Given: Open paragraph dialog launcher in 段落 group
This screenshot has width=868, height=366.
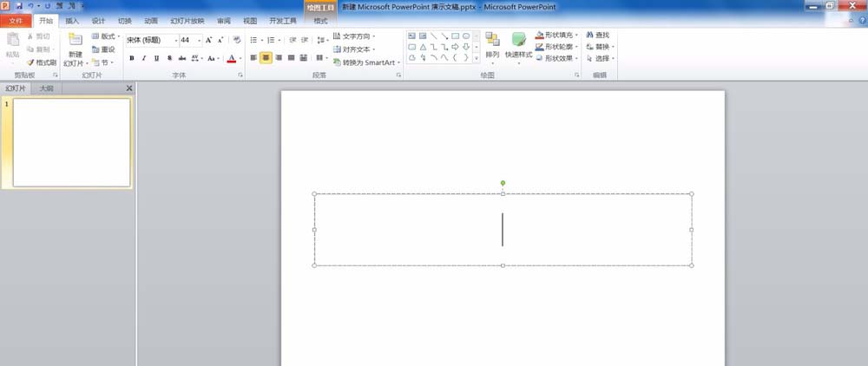Looking at the screenshot, I should click(x=398, y=75).
